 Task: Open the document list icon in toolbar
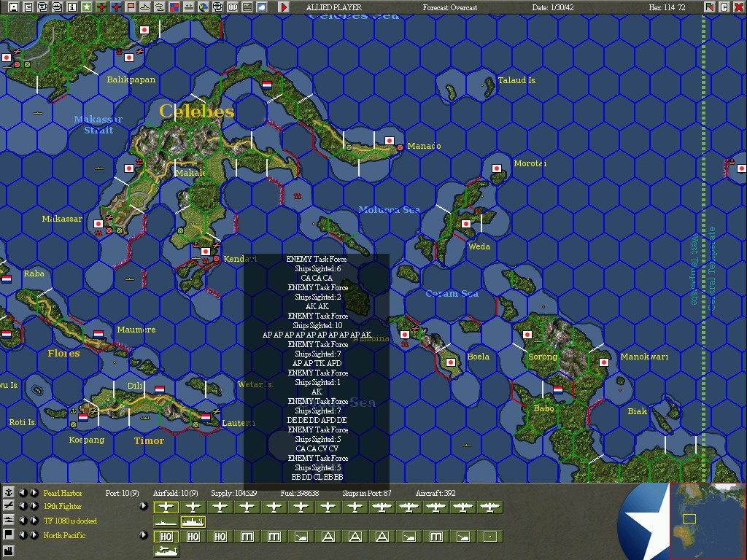[28, 7]
